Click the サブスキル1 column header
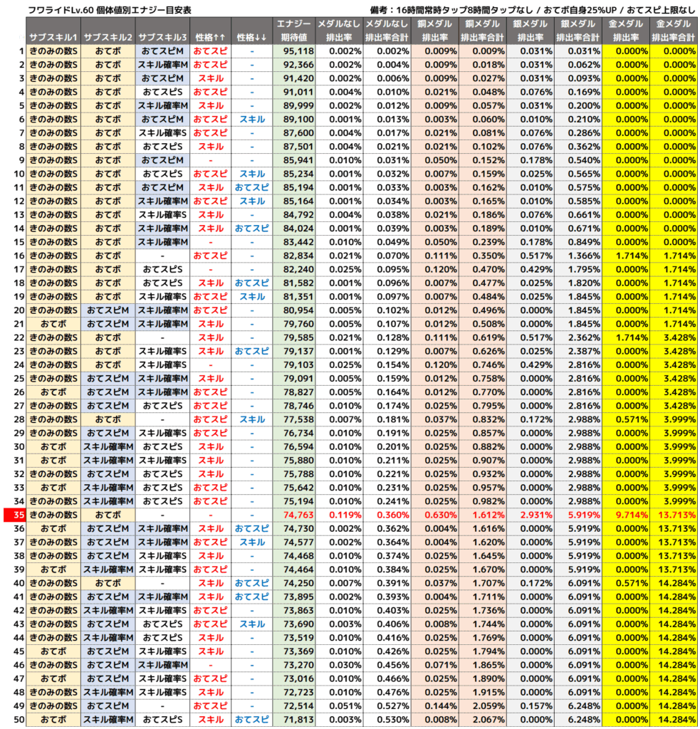The width and height of the screenshot is (700, 729). 54,36
